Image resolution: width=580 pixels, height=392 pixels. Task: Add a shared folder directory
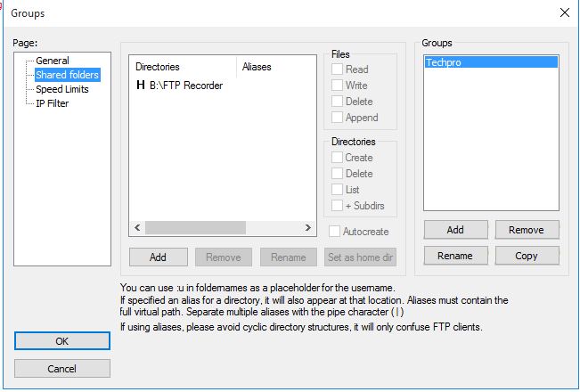[158, 257]
